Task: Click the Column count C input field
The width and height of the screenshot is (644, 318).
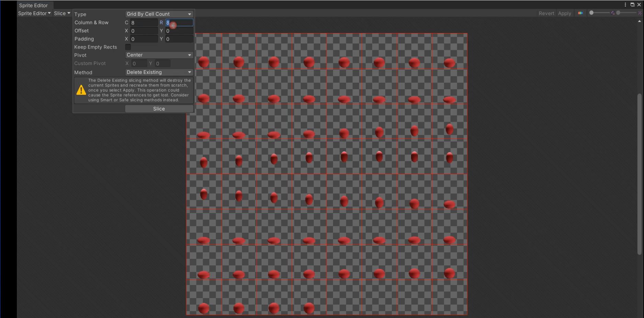Action: 144,23
